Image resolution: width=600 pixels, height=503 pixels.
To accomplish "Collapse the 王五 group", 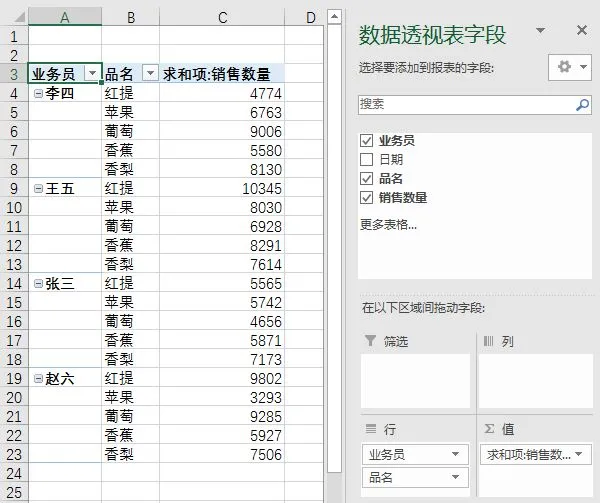I will (x=38, y=188).
